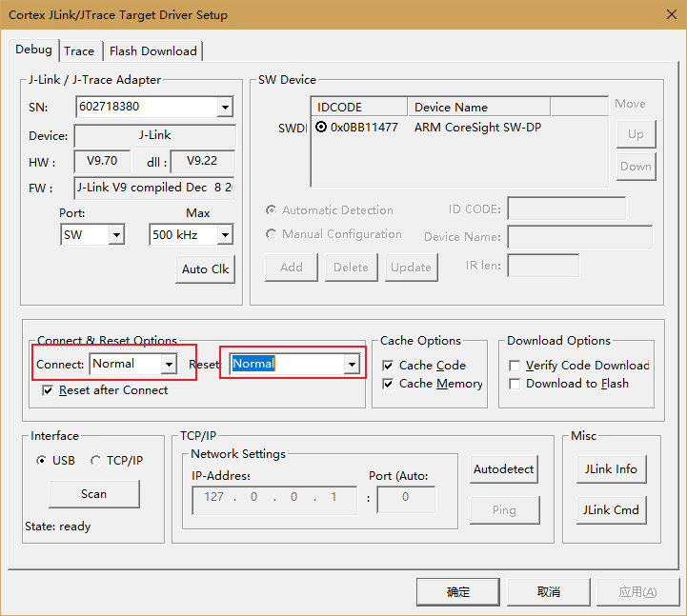687x616 pixels.
Task: Open JLink Info
Action: pos(611,469)
